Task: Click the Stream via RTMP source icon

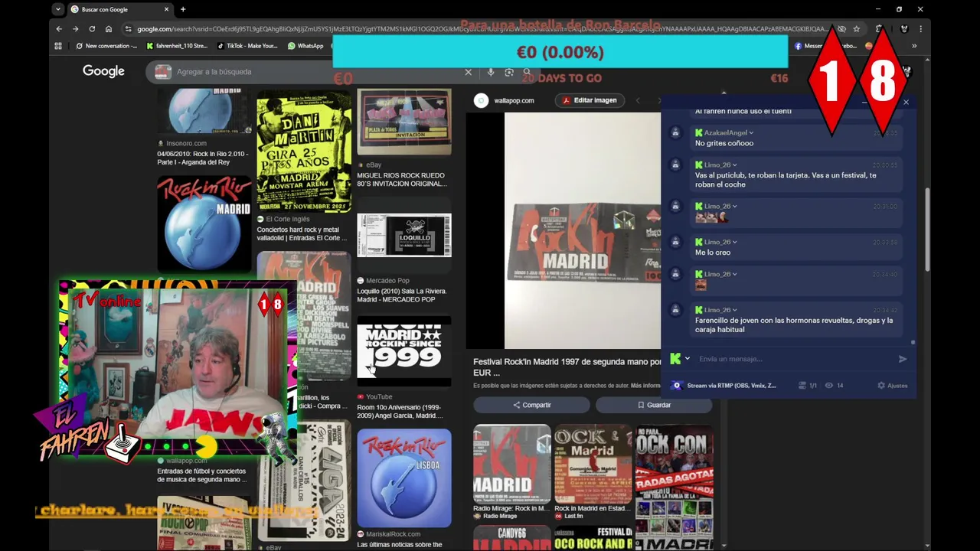Action: pos(676,386)
